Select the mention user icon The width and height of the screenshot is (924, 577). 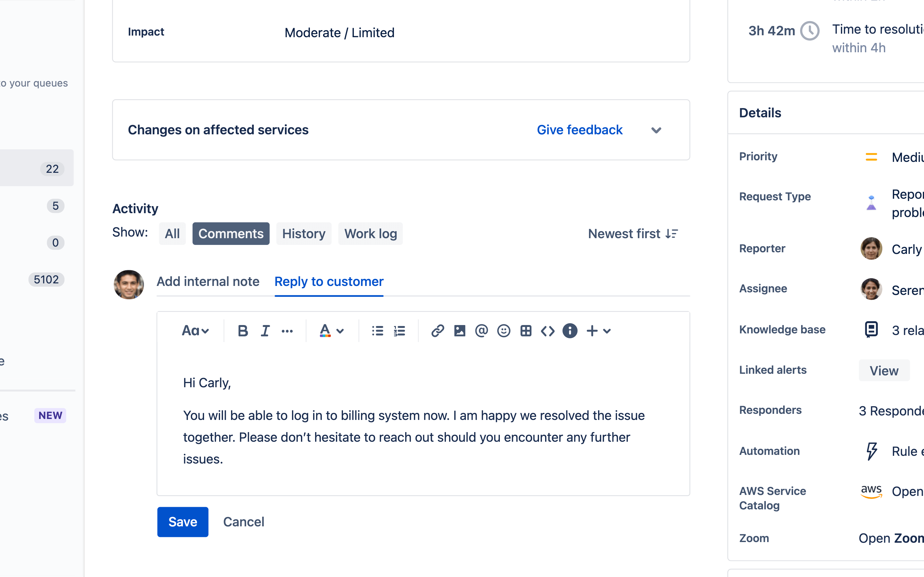pos(481,330)
